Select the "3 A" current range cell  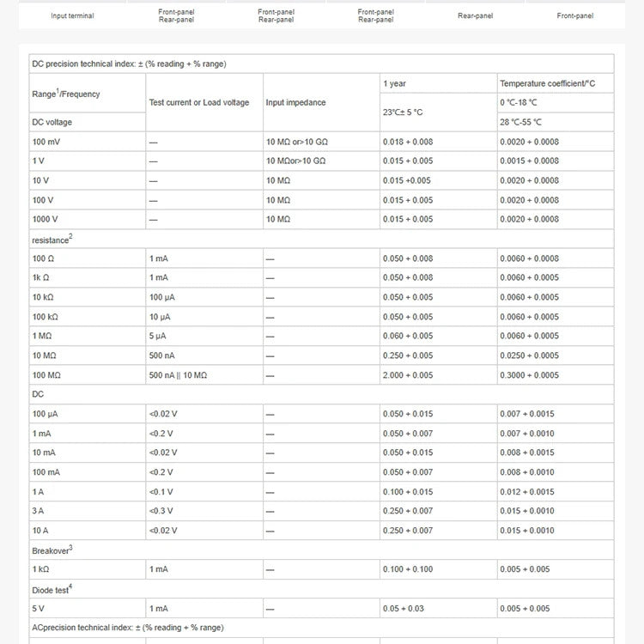(40, 511)
